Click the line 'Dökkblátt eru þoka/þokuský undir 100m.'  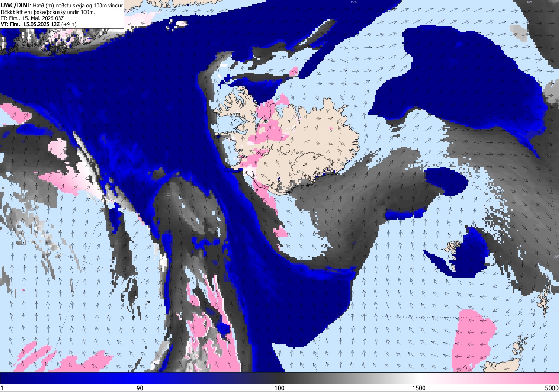tap(48, 12)
